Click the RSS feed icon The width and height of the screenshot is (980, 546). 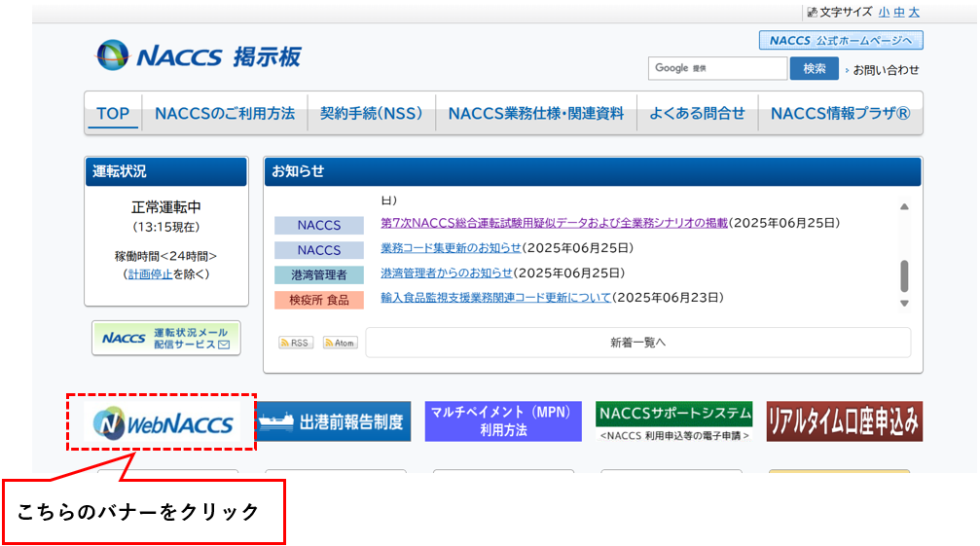point(296,343)
